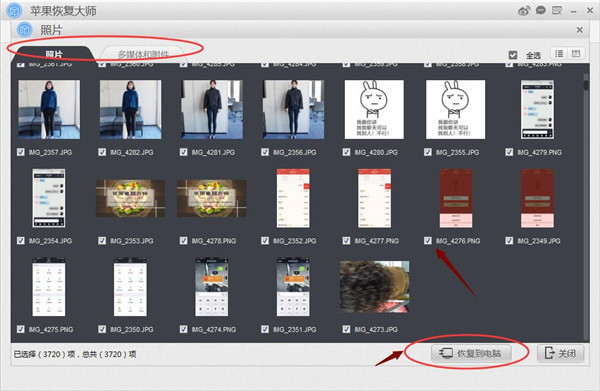Click the 关闭 button
This screenshot has width=600, height=391.
click(561, 353)
